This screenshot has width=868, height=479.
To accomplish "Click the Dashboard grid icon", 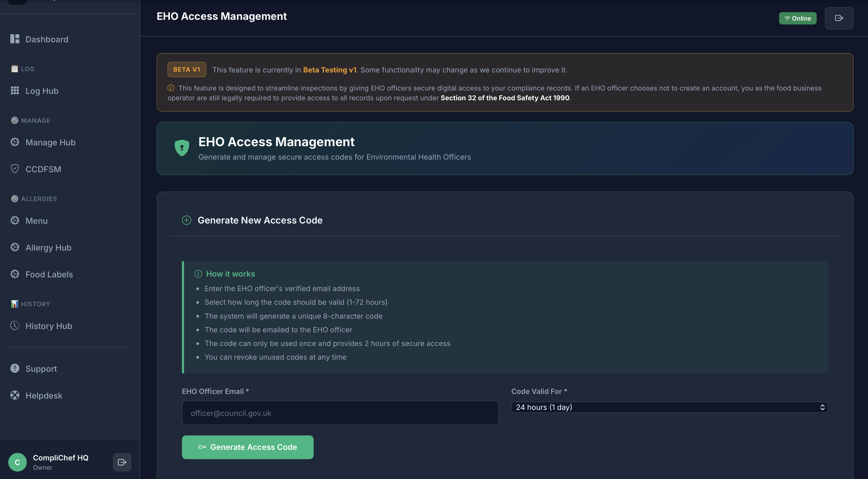I will coord(15,39).
